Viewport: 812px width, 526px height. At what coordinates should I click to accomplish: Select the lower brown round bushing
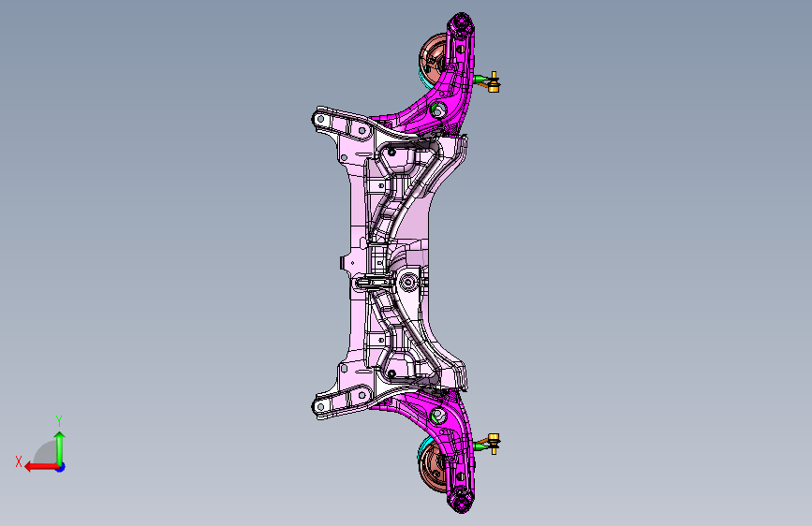(x=432, y=466)
